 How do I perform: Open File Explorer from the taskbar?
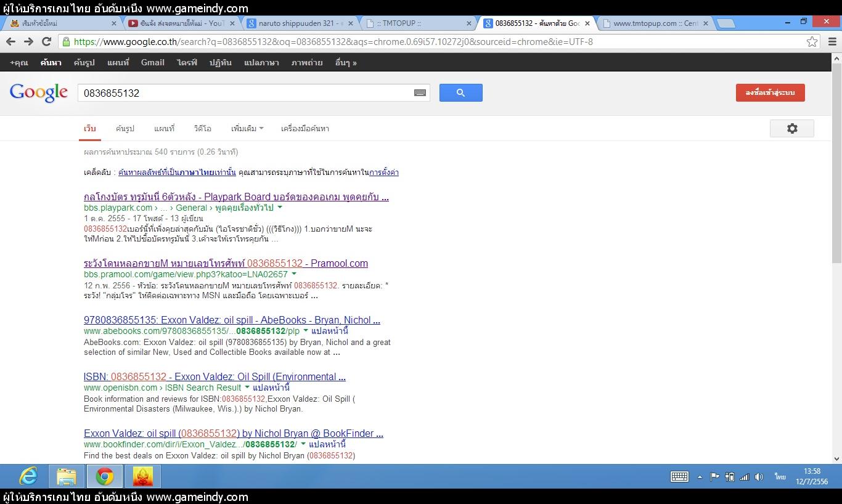point(67,476)
